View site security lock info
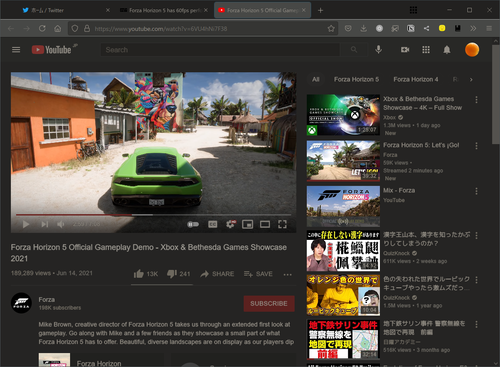The image size is (500, 367). tap(87, 28)
